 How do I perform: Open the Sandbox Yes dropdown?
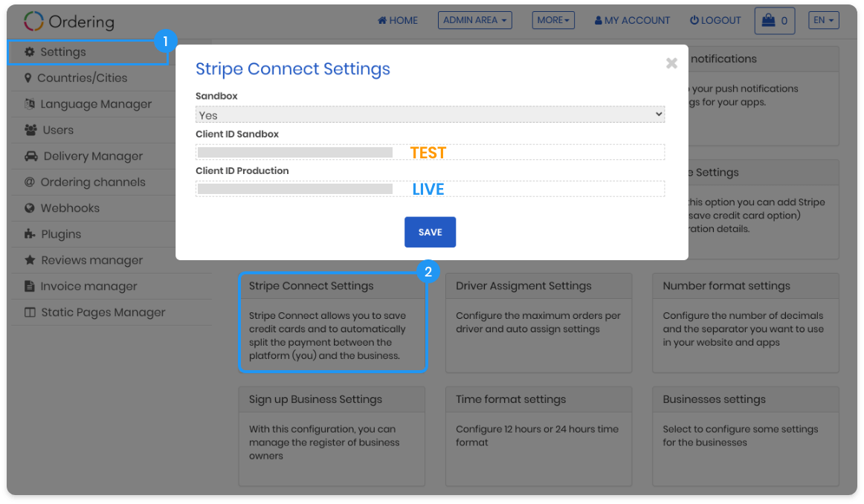click(430, 114)
